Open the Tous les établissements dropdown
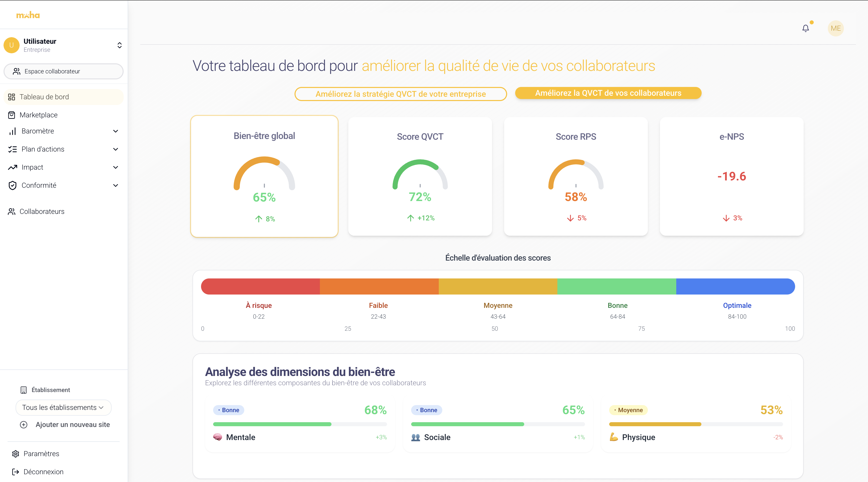This screenshot has height=482, width=868. [x=63, y=408]
